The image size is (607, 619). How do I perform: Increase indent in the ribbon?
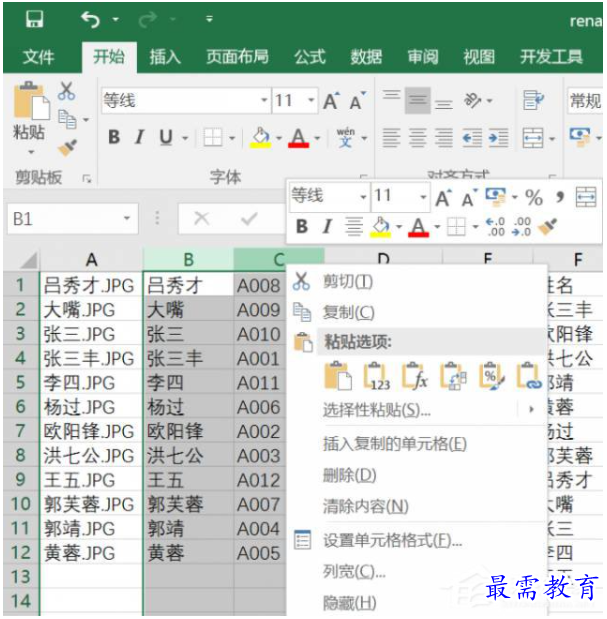point(498,138)
